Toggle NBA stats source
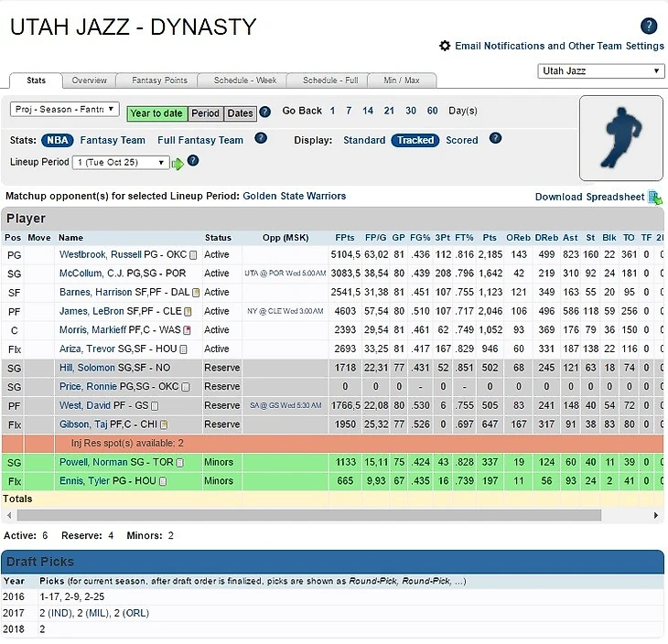Screen dimensions: 668x644 (58, 140)
